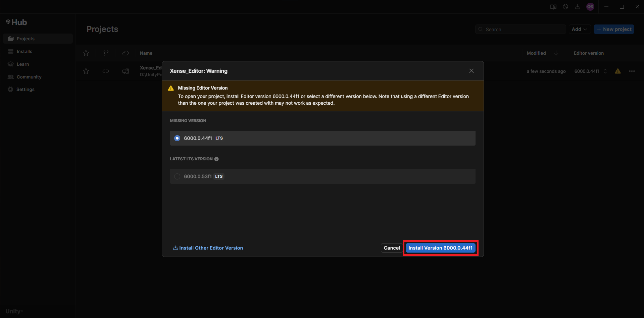The width and height of the screenshot is (644, 318).
Task: Click Install Version 6000.0.44f1
Action: 440,248
